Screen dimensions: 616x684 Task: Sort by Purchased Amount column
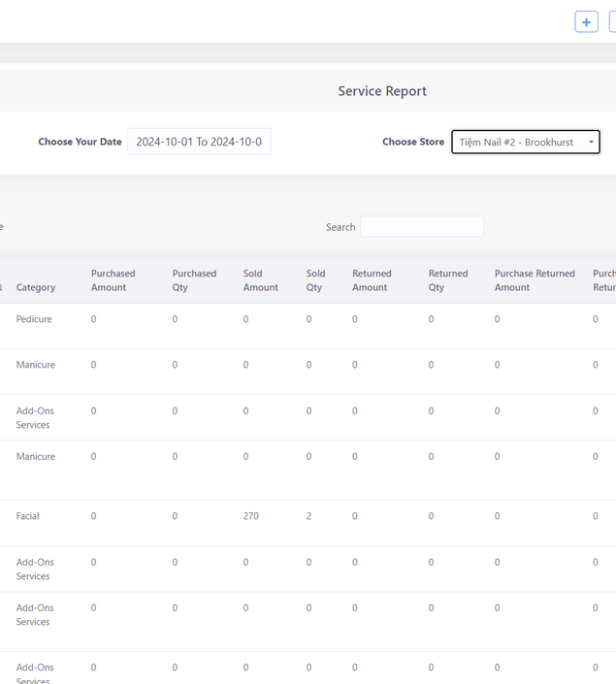[x=113, y=280]
